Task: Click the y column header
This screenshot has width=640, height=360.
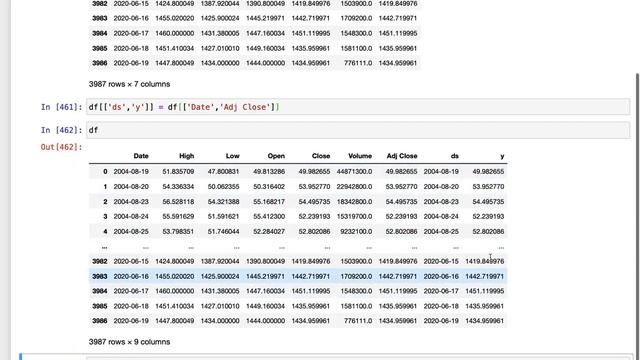Action: [502, 156]
